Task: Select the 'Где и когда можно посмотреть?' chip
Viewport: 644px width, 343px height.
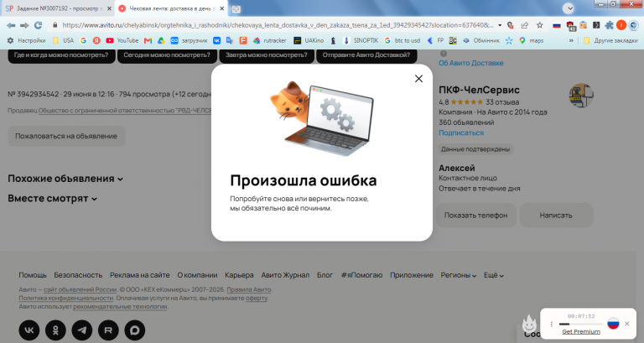Action: [61, 55]
